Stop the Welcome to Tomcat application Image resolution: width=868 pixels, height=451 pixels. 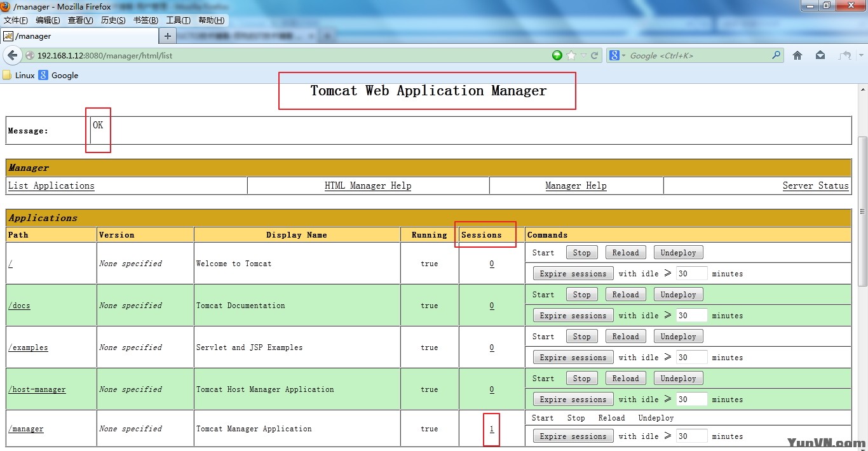tap(582, 253)
